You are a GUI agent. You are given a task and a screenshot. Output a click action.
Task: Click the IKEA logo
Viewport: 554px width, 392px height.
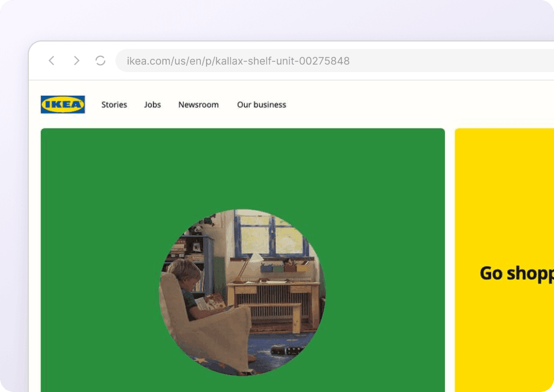coord(63,104)
